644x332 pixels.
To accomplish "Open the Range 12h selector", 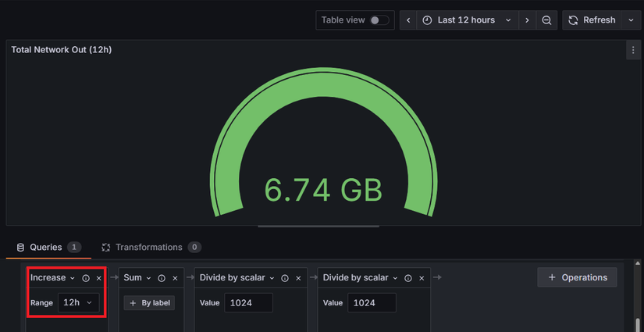I will coord(78,302).
